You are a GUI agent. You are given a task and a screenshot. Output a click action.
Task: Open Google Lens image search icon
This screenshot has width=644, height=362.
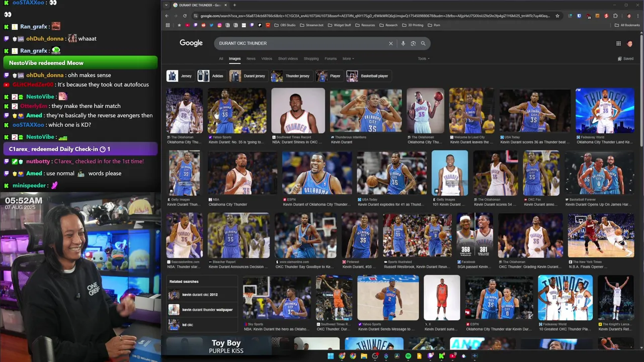(x=413, y=43)
